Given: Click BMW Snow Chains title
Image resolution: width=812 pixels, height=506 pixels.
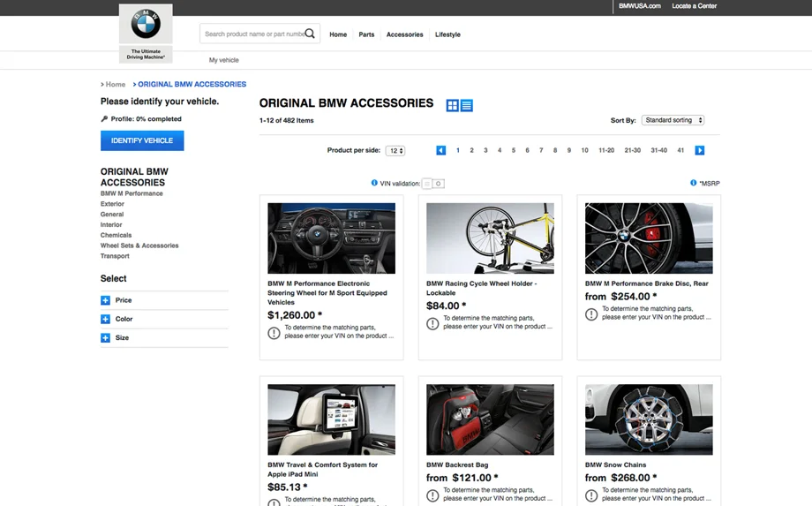Looking at the screenshot, I should click(616, 465).
